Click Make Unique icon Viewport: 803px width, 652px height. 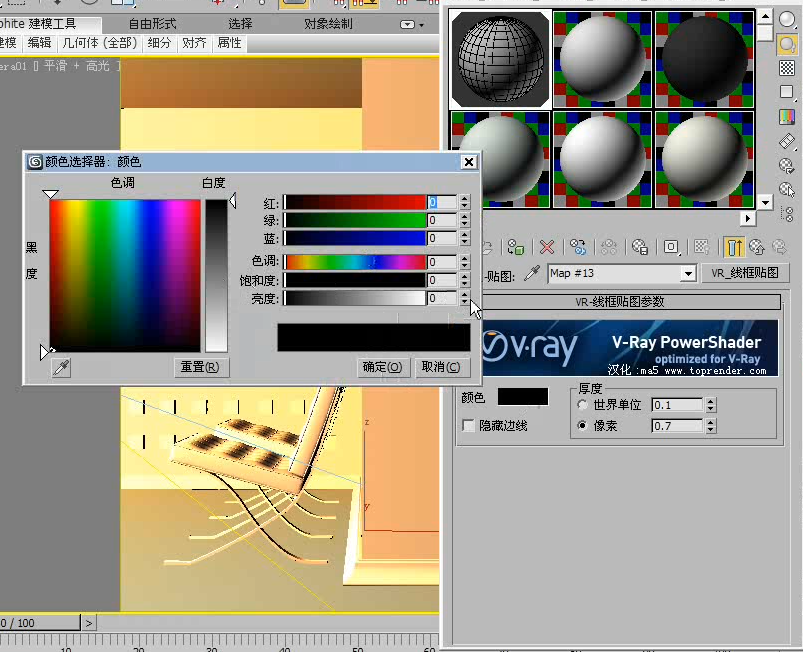(608, 248)
